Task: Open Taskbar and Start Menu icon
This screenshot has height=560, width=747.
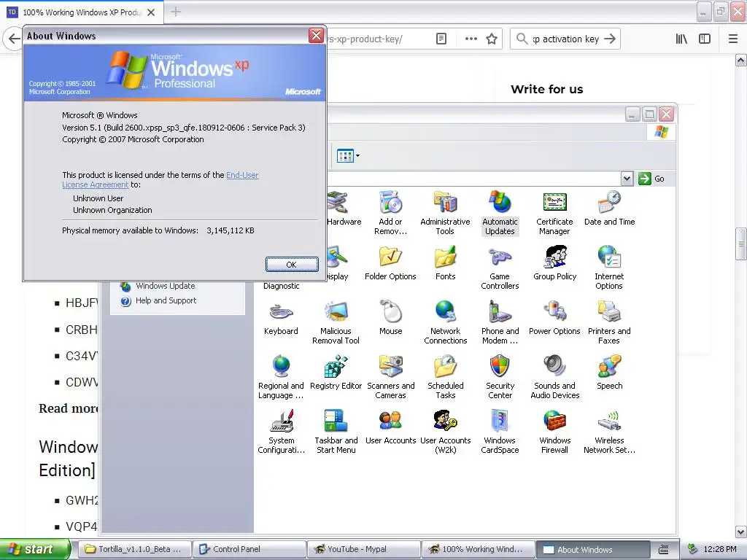Action: [336, 432]
